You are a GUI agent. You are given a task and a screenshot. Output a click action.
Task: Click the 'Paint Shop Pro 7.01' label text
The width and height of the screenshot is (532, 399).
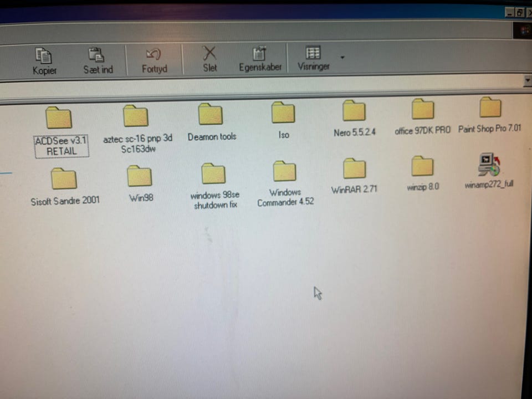click(x=489, y=129)
